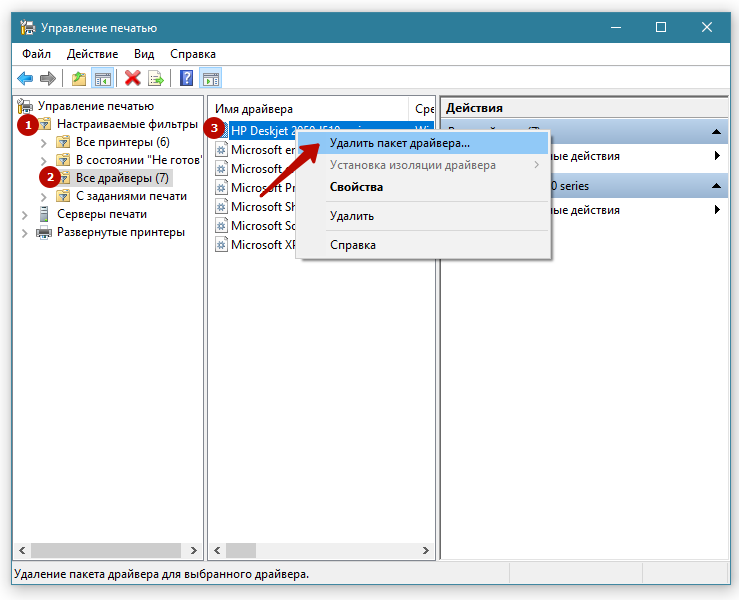The width and height of the screenshot is (739, 600).
Task: Click the Forward arrow toolbar icon
Action: (47, 78)
